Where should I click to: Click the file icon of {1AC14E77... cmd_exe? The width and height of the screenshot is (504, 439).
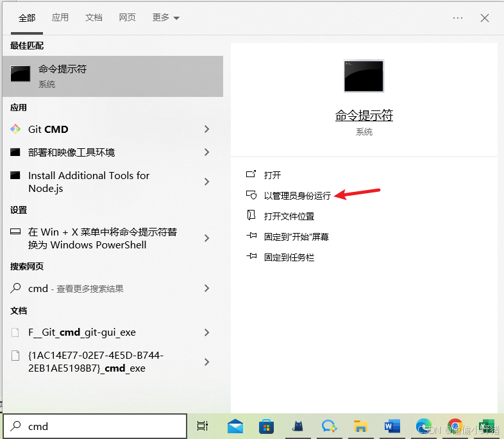[x=15, y=356]
